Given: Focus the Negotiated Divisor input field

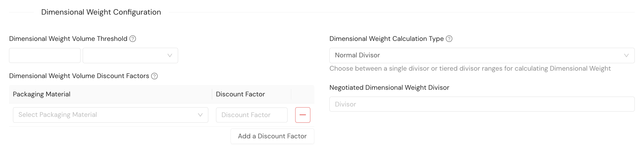Looking at the screenshot, I should click(x=482, y=104).
